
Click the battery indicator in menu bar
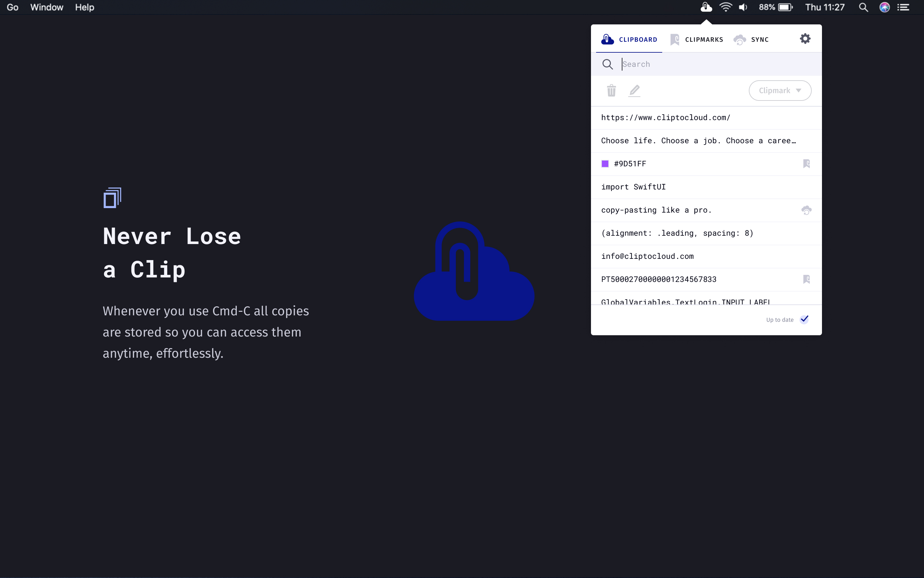[x=786, y=7]
